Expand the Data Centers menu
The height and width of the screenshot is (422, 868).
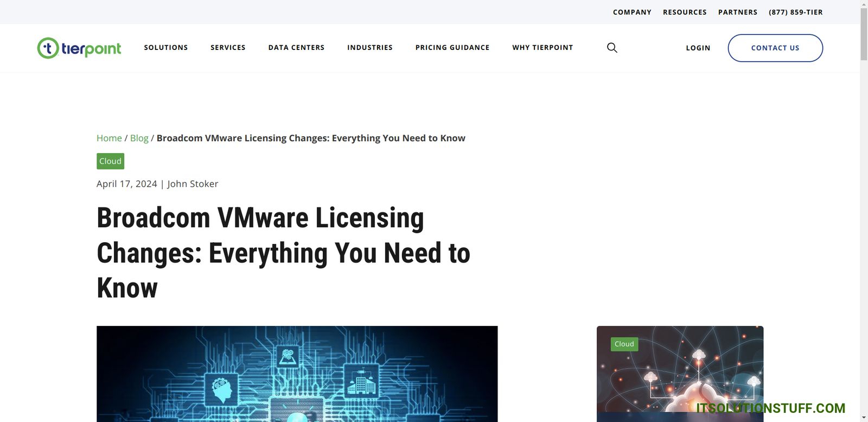click(x=296, y=48)
